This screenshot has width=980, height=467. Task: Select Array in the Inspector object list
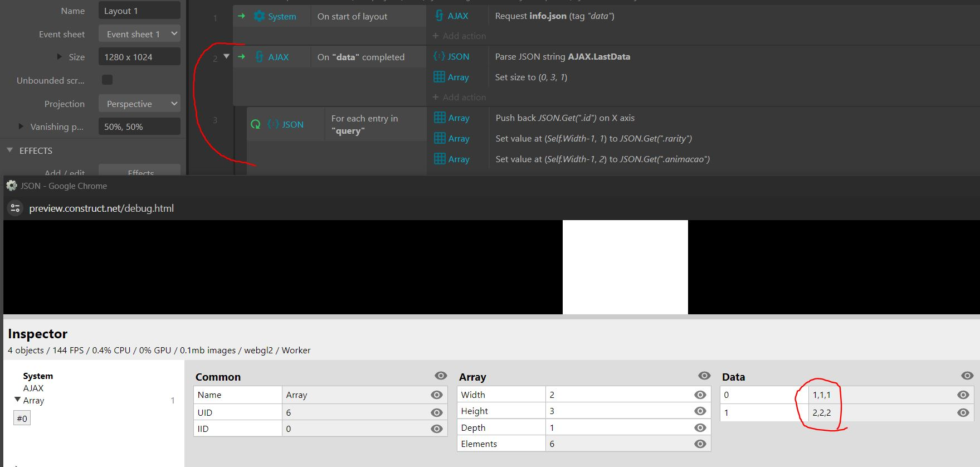33,400
